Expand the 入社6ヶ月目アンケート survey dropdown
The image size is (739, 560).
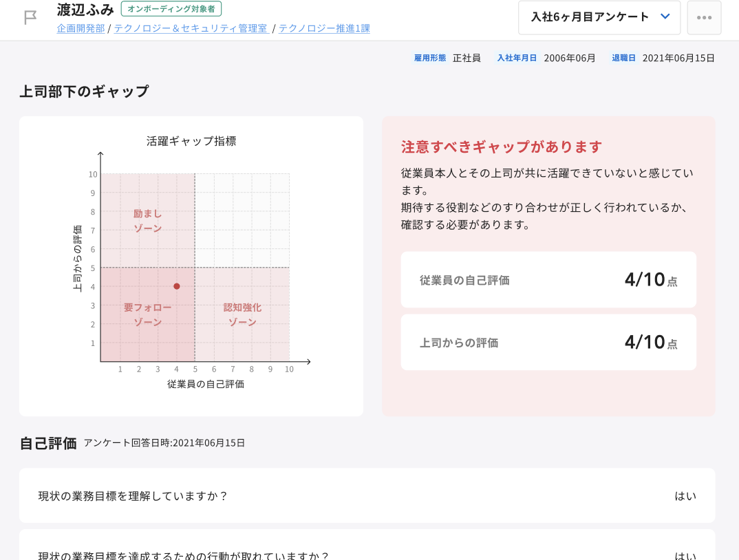599,18
